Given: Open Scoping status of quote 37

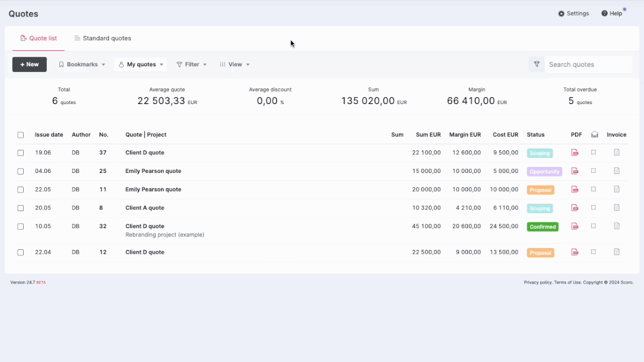Looking at the screenshot, I should pos(539,153).
